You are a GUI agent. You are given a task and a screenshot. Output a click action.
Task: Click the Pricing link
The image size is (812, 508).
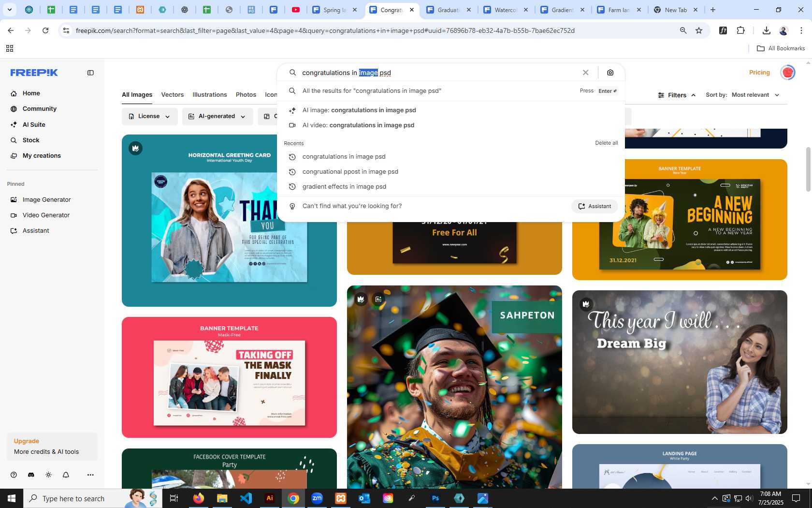pyautogui.click(x=759, y=73)
